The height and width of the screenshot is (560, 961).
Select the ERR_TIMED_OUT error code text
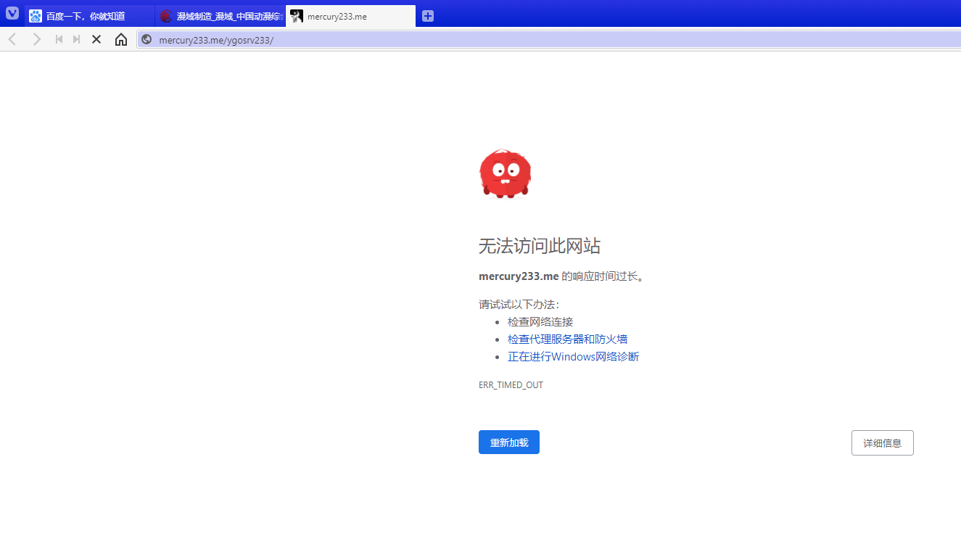[x=511, y=384]
